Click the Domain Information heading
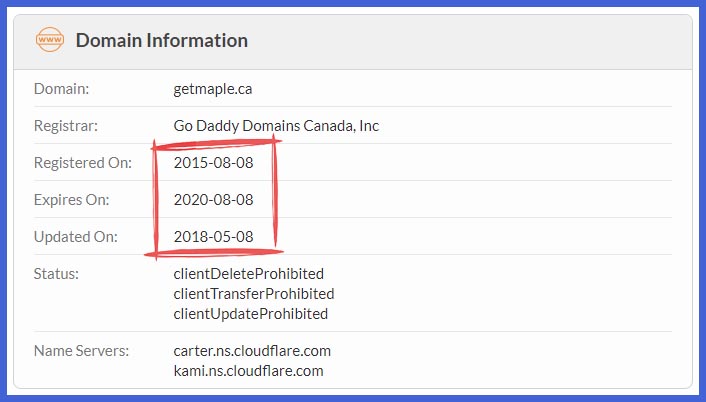 [x=162, y=41]
